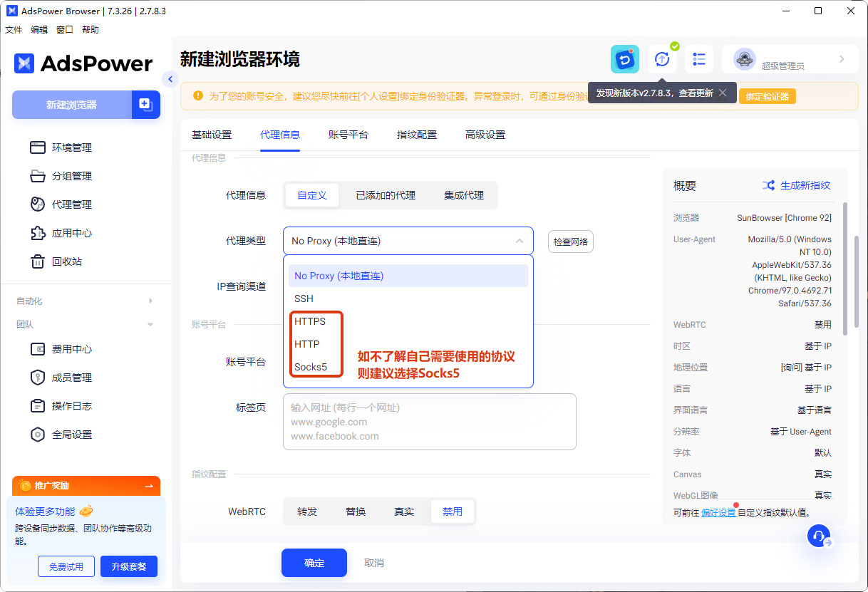Screen dimensions: 868x592
Task: Click the batch-create icon beside 新建浏览器
Action: pos(145,105)
